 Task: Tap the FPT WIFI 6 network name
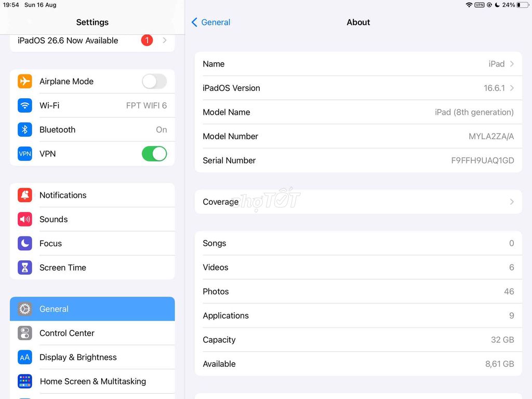(x=146, y=105)
